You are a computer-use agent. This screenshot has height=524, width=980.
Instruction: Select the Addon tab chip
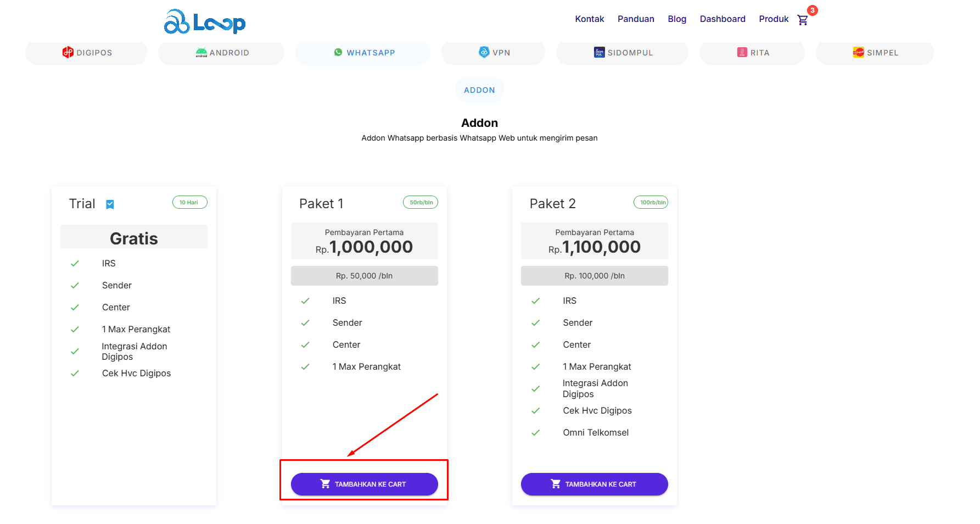pyautogui.click(x=479, y=90)
